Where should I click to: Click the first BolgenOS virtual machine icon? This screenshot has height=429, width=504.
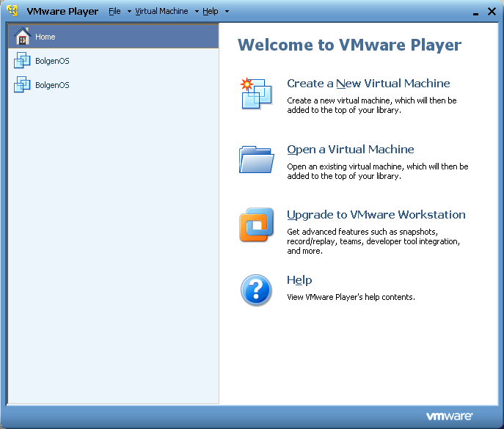(x=22, y=60)
